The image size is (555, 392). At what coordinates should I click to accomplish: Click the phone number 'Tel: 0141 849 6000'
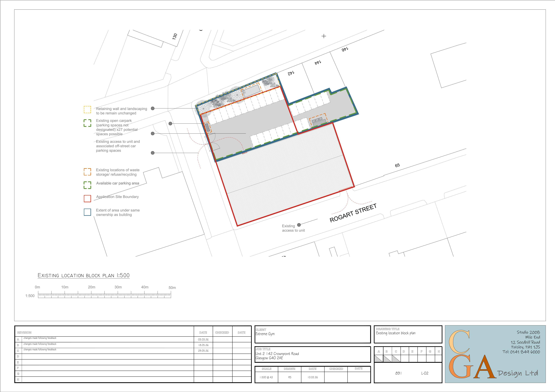point(521,352)
